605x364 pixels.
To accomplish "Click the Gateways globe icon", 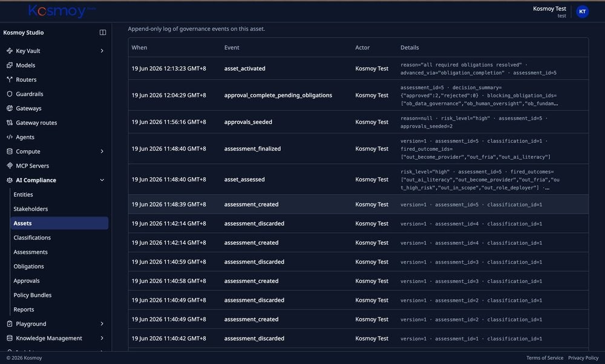I will pos(10,108).
